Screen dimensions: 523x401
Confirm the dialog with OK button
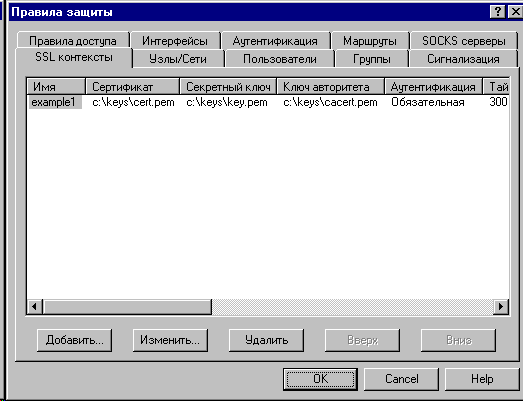tap(320, 379)
